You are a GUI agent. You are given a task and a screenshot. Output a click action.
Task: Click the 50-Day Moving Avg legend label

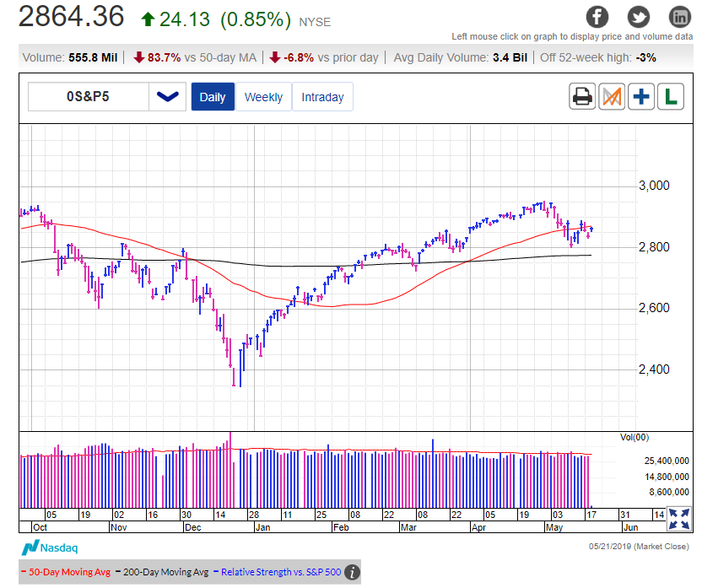[x=67, y=572]
